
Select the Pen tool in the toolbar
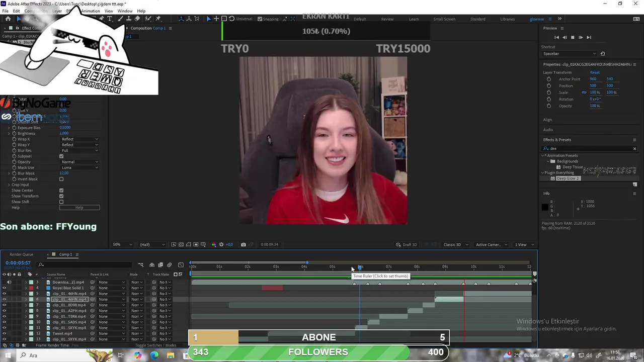[101, 19]
